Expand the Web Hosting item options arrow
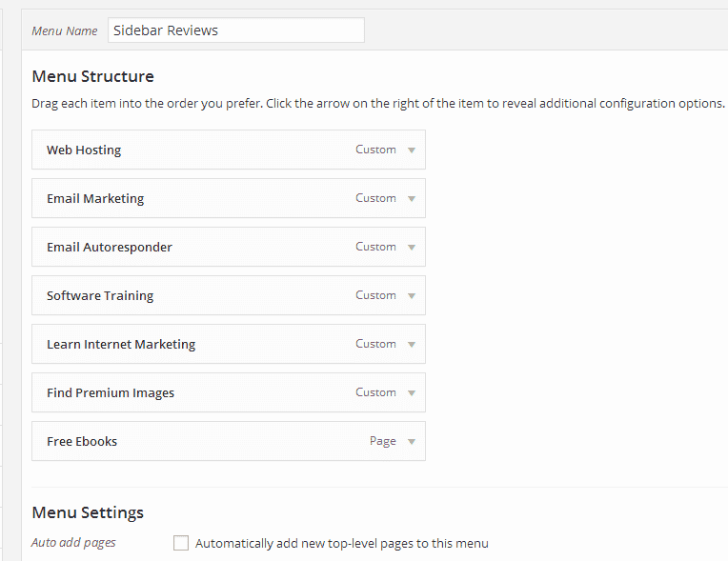Screen dimensions: 728x561 pyautogui.click(x=412, y=150)
